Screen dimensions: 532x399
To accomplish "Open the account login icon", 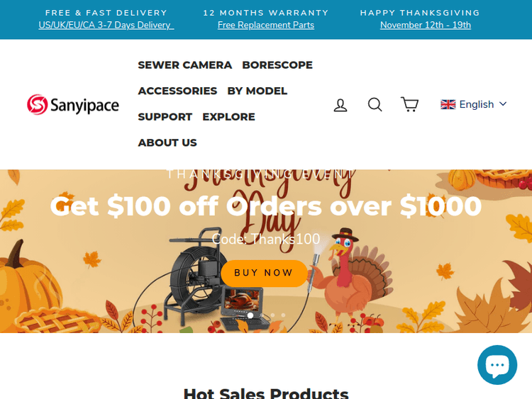I will click(340, 105).
